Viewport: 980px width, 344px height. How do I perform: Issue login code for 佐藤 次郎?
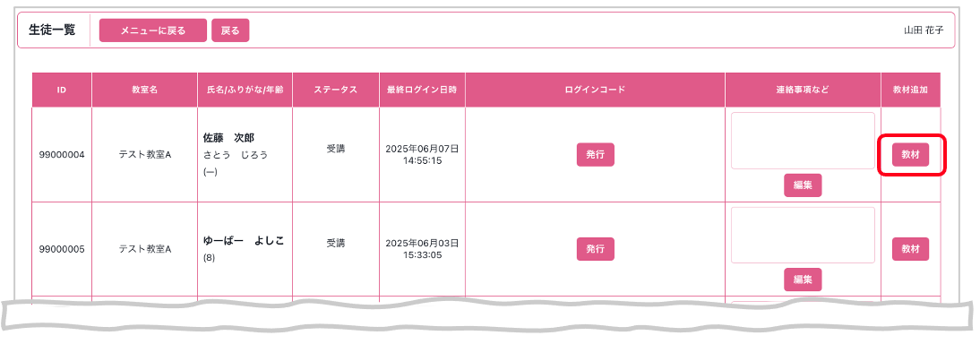[x=595, y=154]
